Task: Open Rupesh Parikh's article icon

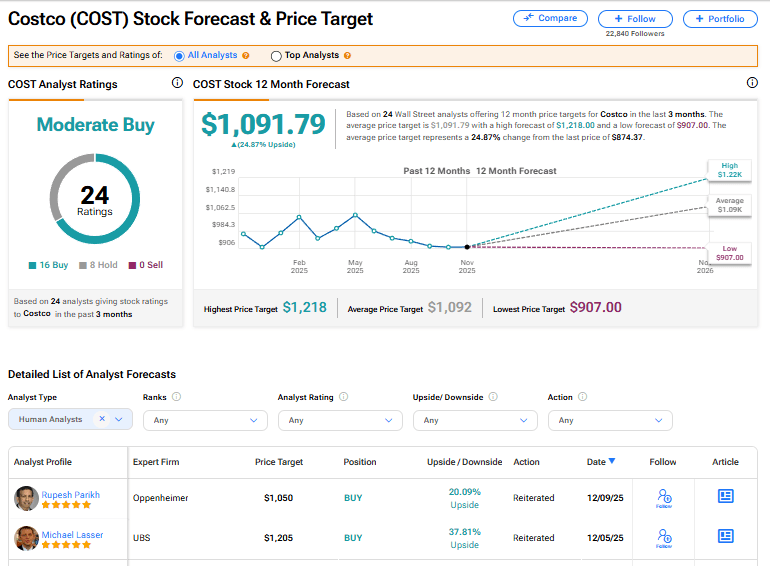Action: 725,495
